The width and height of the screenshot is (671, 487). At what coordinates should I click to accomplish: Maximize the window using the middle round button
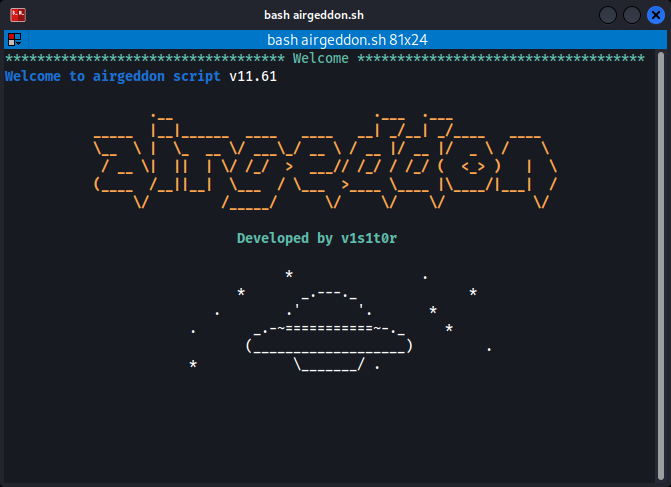pos(632,15)
